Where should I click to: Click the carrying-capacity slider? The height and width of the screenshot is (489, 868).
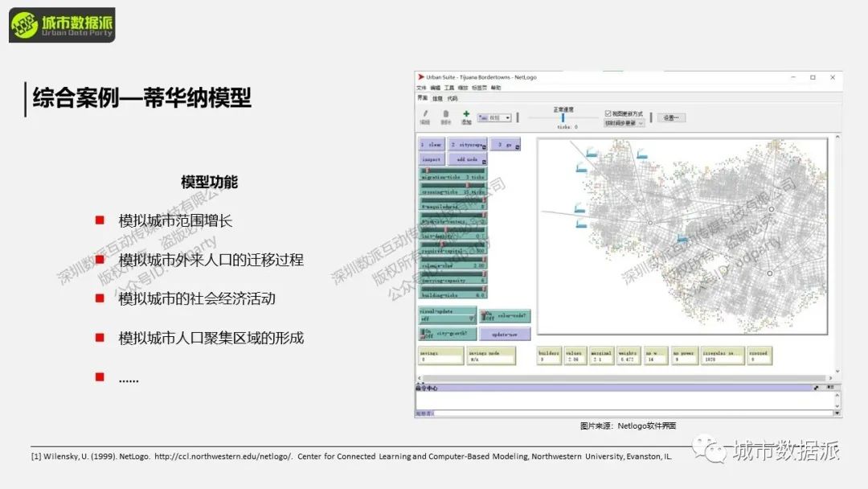[x=452, y=277]
